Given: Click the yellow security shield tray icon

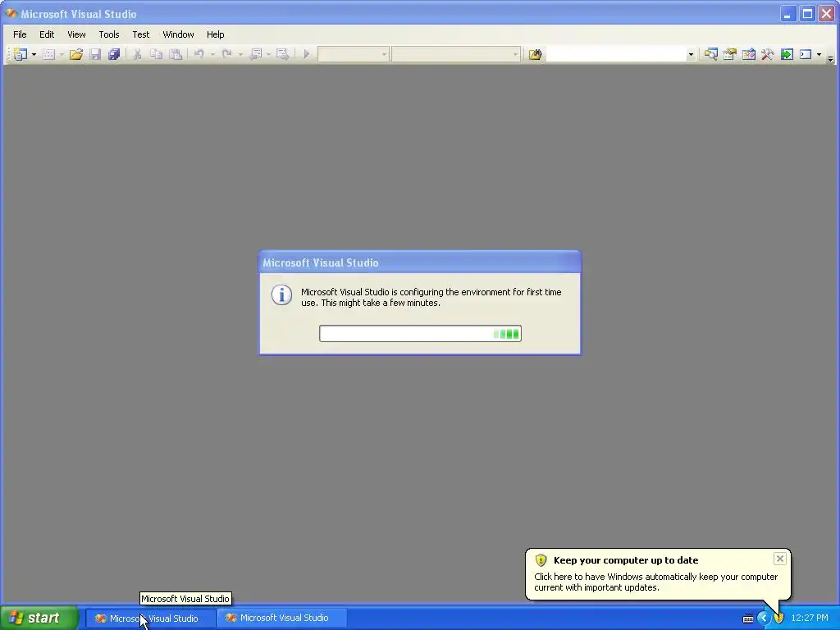Looking at the screenshot, I should coord(779,619).
